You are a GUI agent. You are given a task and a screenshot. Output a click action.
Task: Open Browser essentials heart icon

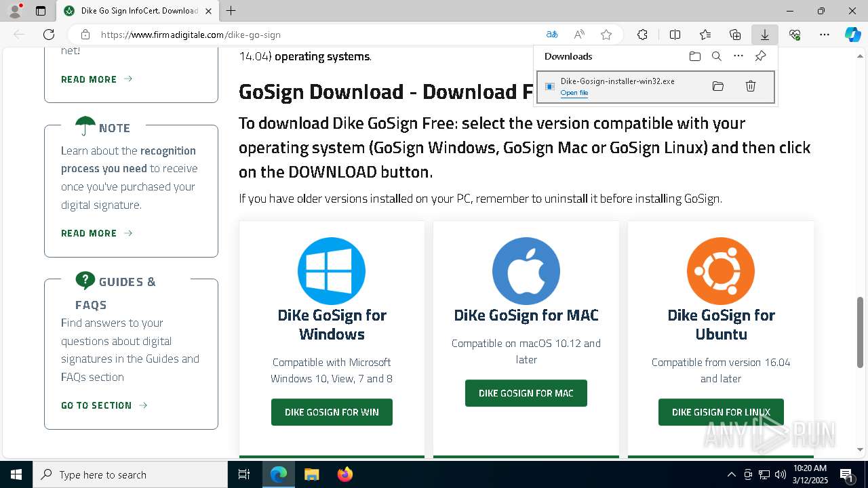(x=795, y=35)
